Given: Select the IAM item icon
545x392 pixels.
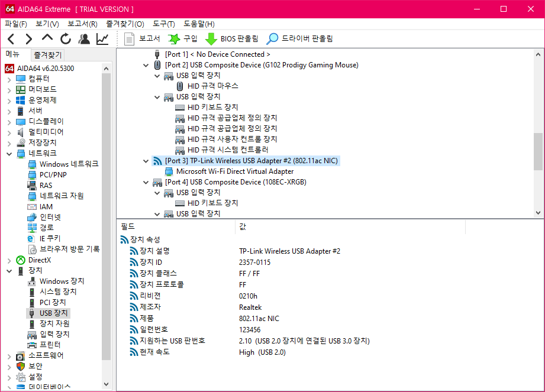Looking at the screenshot, I should tap(32, 206).
